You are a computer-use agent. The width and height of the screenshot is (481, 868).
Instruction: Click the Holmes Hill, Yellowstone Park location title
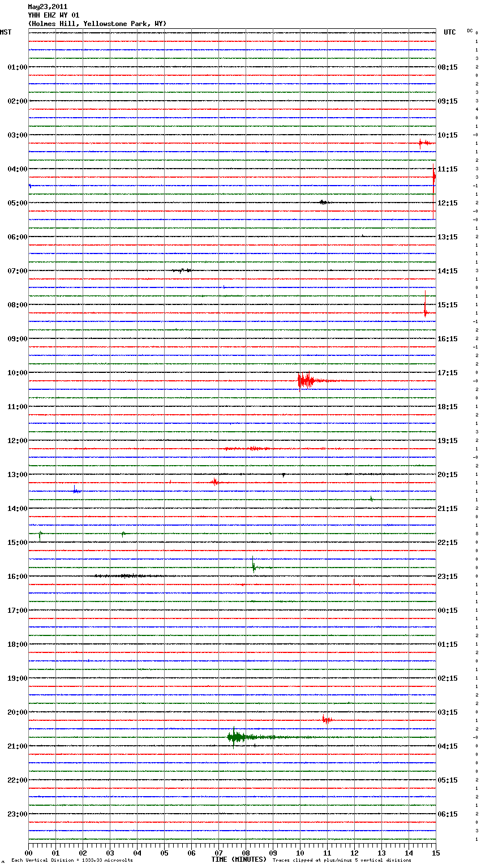tap(97, 24)
